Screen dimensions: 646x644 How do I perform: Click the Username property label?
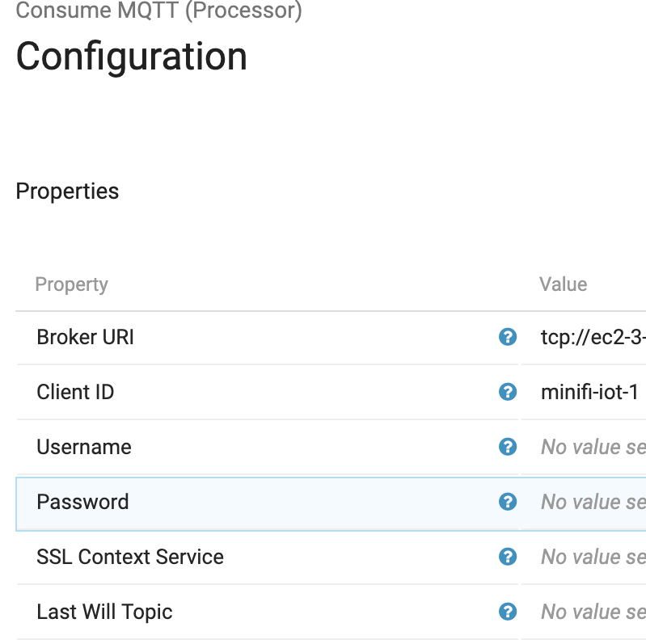click(x=84, y=447)
